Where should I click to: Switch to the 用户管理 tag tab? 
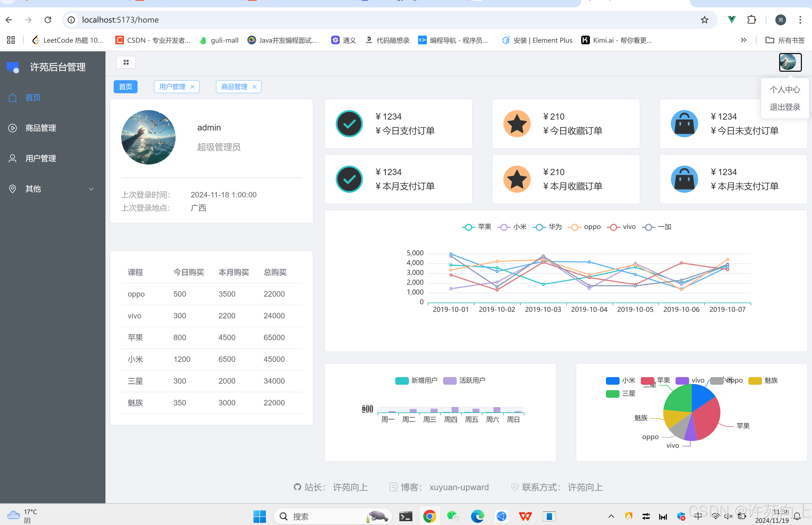[x=172, y=86]
